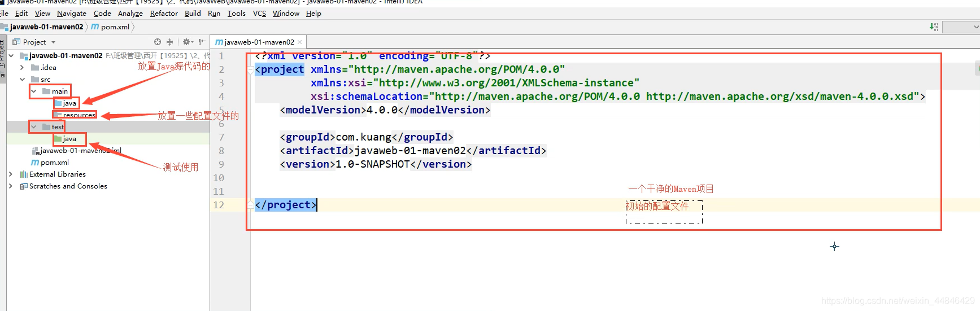This screenshot has width=980, height=311.
Task: Click the groupId com.kuang line
Action: pyautogui.click(x=366, y=137)
